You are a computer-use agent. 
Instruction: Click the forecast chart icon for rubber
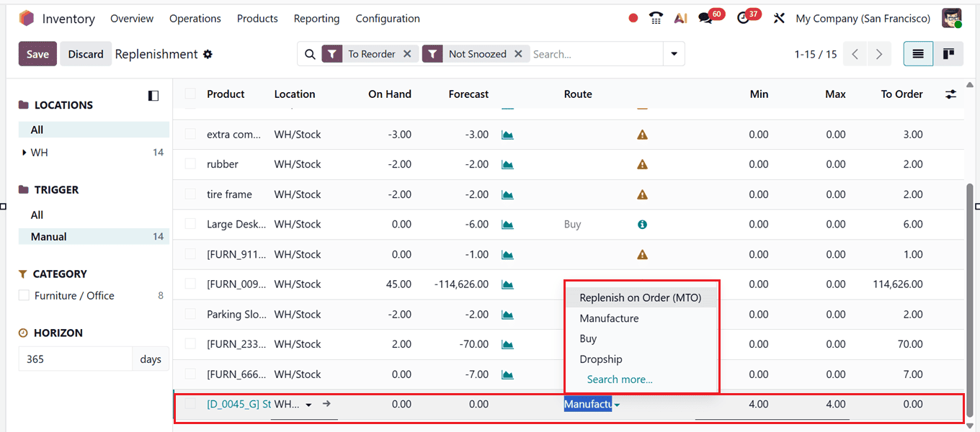point(507,163)
